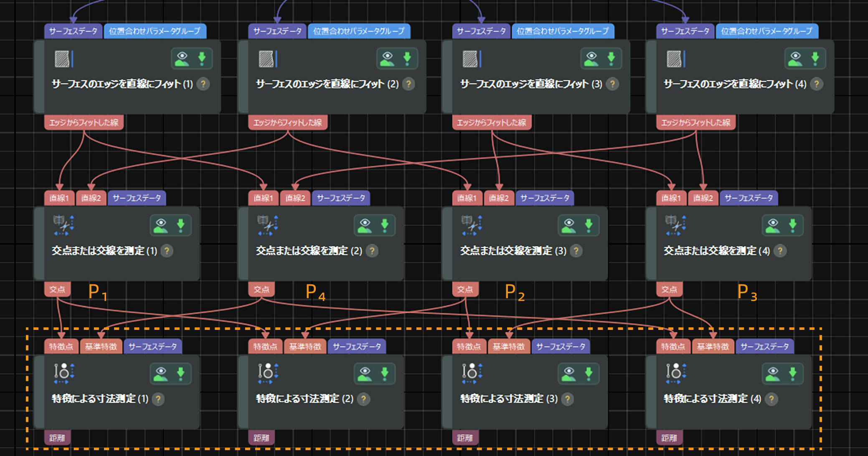
Task: Toggle visualization eye on 交点または交線を測定 (3)
Action: 569,225
